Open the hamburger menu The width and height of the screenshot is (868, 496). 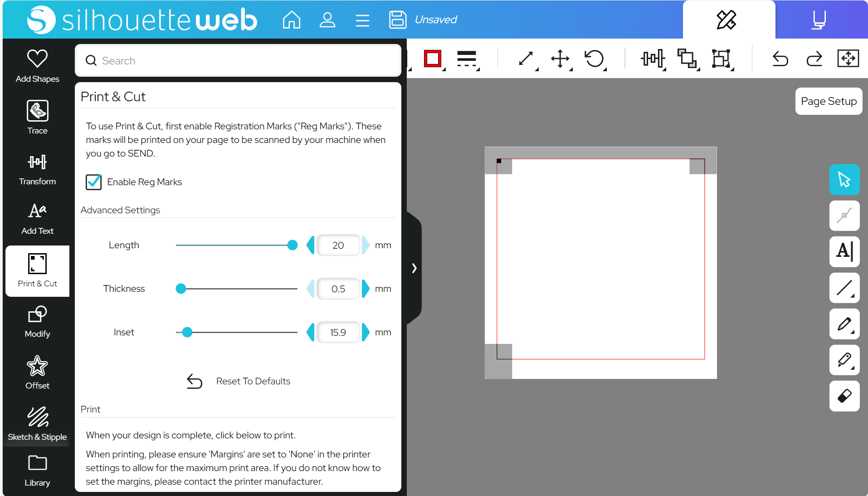[x=362, y=20]
